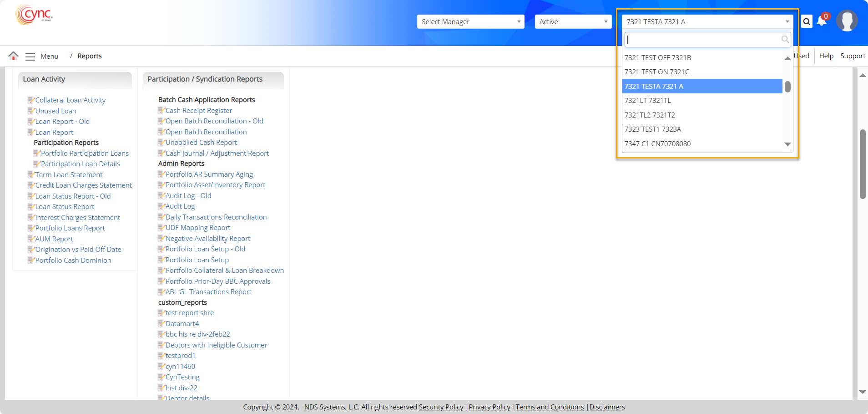
Task: Click the dropdown list scroll down arrow
Action: tap(787, 144)
